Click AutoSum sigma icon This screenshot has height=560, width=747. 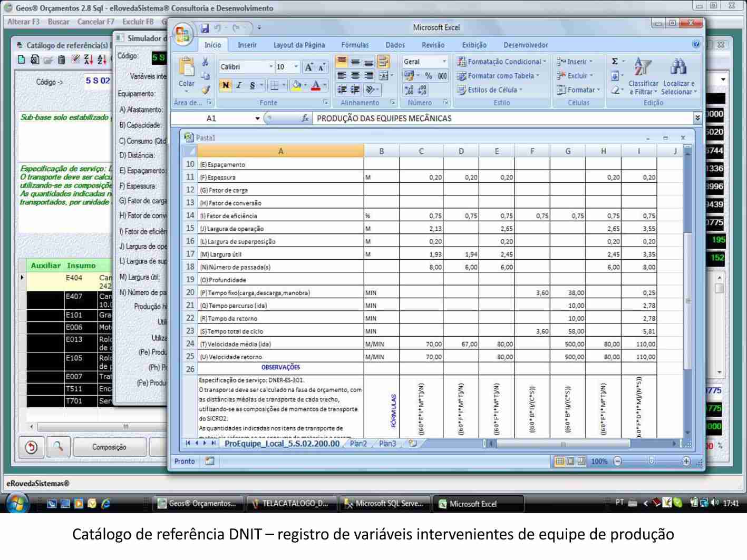tap(615, 62)
